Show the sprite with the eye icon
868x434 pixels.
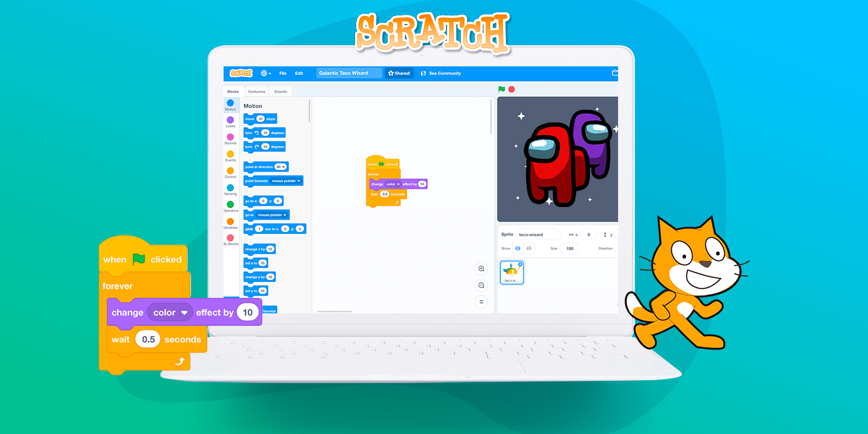518,249
